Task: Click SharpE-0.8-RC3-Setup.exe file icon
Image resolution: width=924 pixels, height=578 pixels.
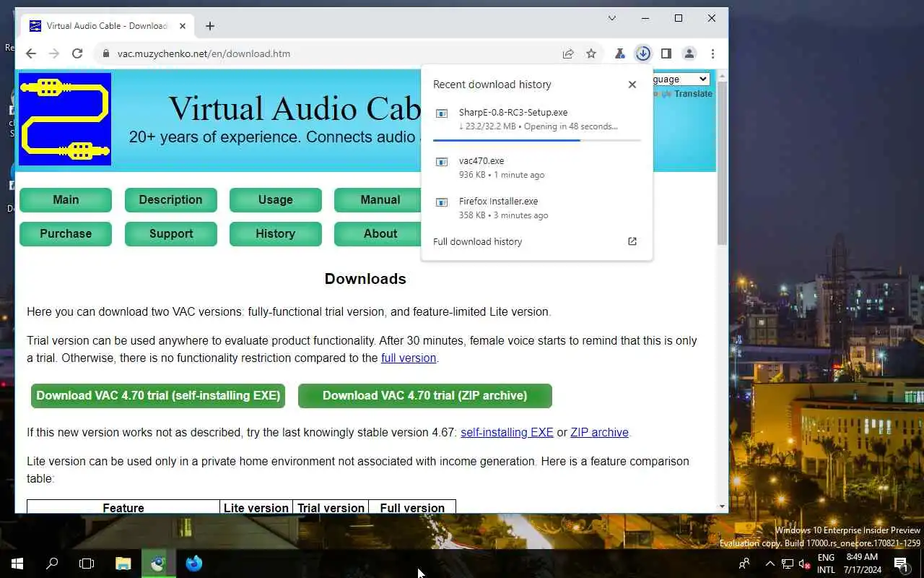Action: (443, 113)
